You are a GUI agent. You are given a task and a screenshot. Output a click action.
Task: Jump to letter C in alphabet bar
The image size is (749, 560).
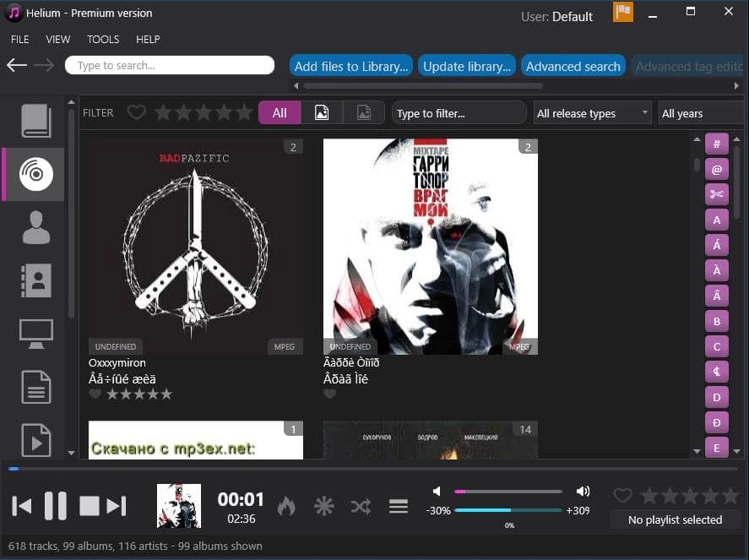[717, 346]
